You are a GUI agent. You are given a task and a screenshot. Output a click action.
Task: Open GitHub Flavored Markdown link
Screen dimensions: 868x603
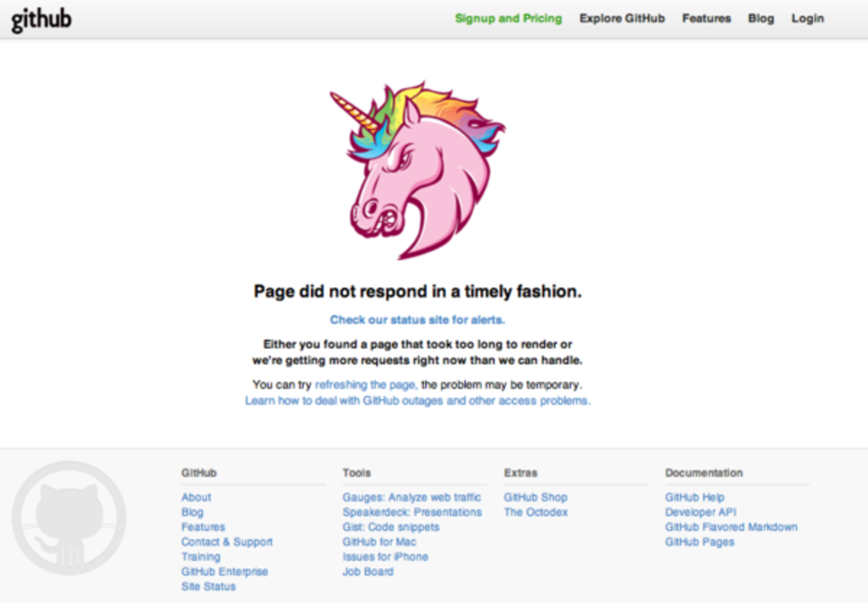point(730,527)
